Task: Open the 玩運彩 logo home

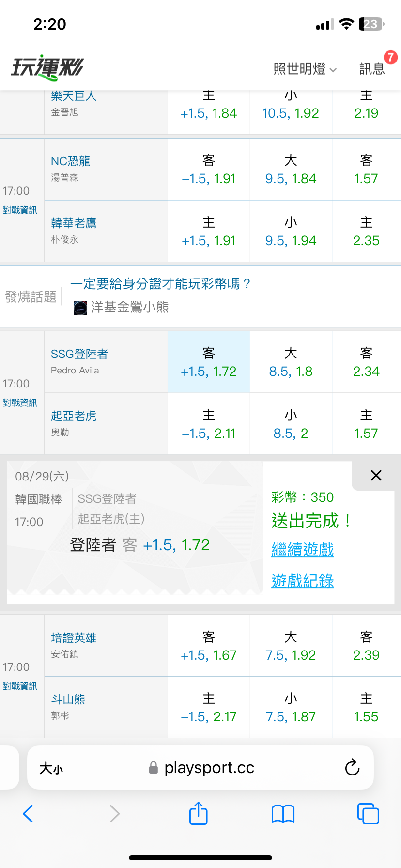Action: (47, 68)
